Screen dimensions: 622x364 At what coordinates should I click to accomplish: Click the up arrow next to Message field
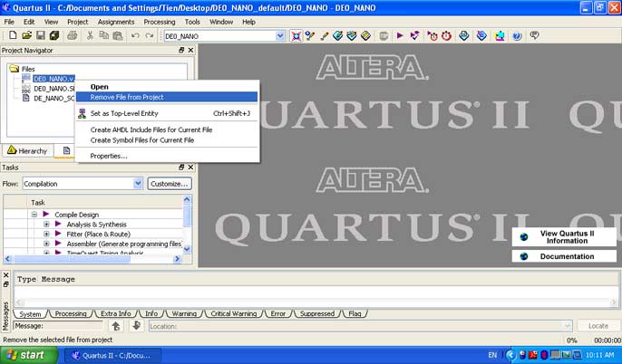(x=116, y=325)
